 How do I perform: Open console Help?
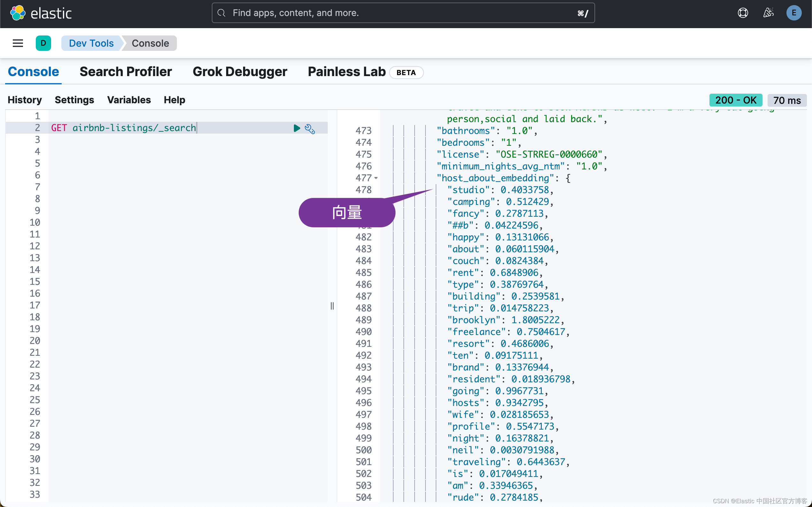click(174, 100)
